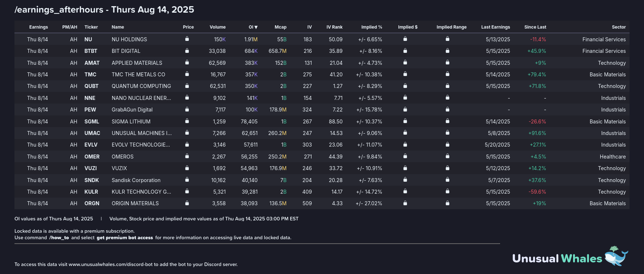
Task: Open the www.unusualwhales.com/discord-bot link
Action: point(111,265)
